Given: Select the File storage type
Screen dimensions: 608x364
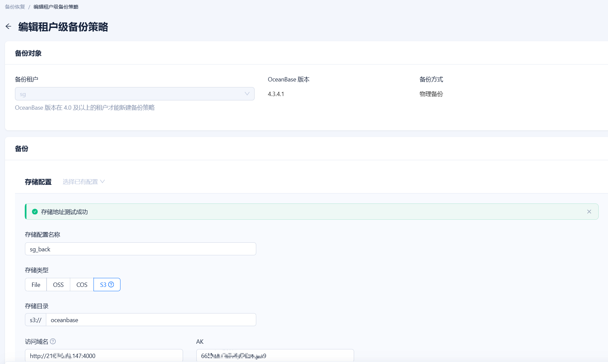Looking at the screenshot, I should [36, 285].
